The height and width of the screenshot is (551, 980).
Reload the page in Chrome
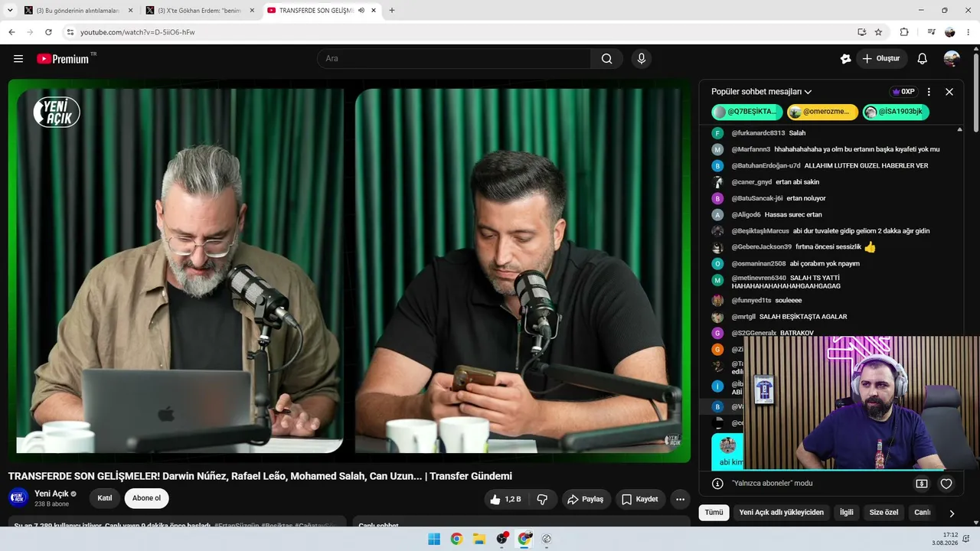click(48, 32)
